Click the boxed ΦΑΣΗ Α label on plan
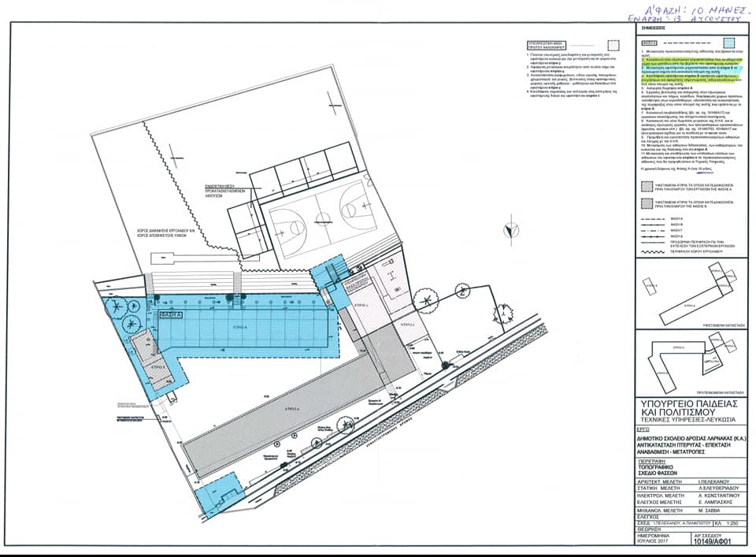This screenshot has width=756, height=557. click(170, 314)
